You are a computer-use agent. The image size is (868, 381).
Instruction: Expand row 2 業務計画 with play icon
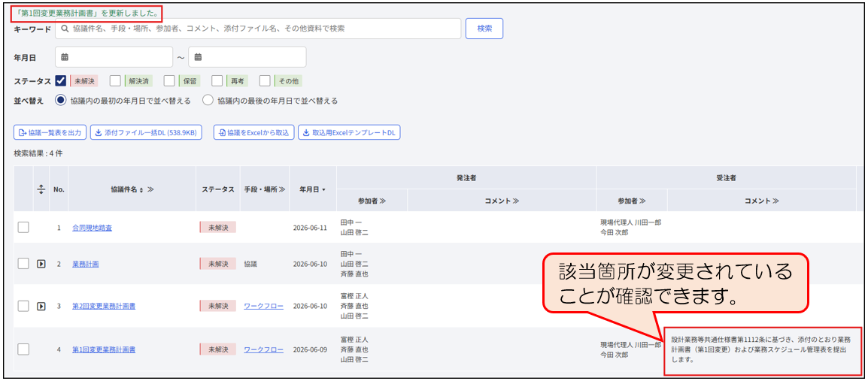tap(41, 264)
